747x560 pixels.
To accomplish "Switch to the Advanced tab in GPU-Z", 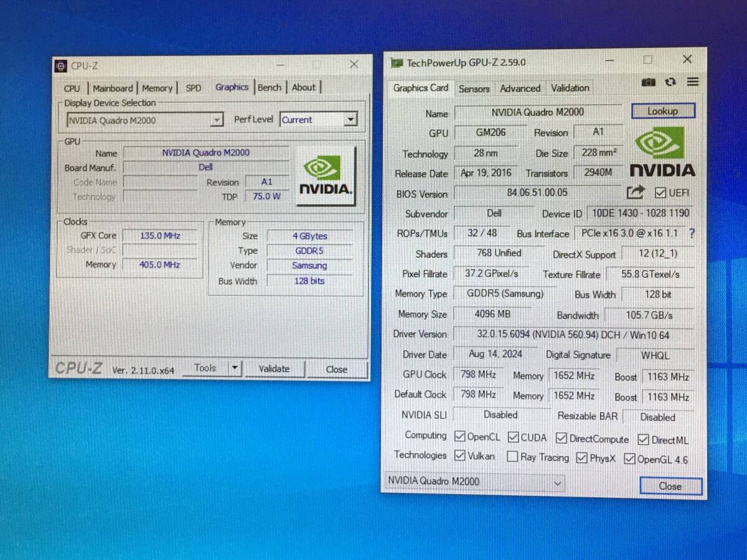I will click(520, 88).
